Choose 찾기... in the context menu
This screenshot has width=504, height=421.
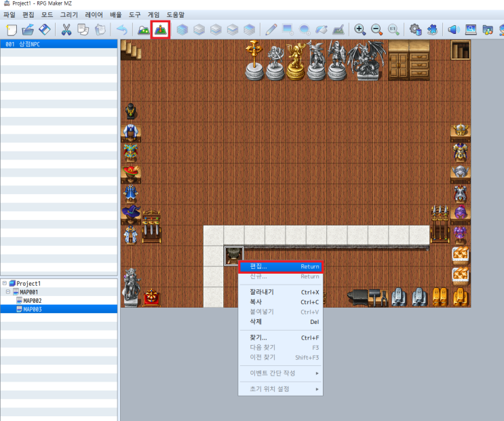281,337
